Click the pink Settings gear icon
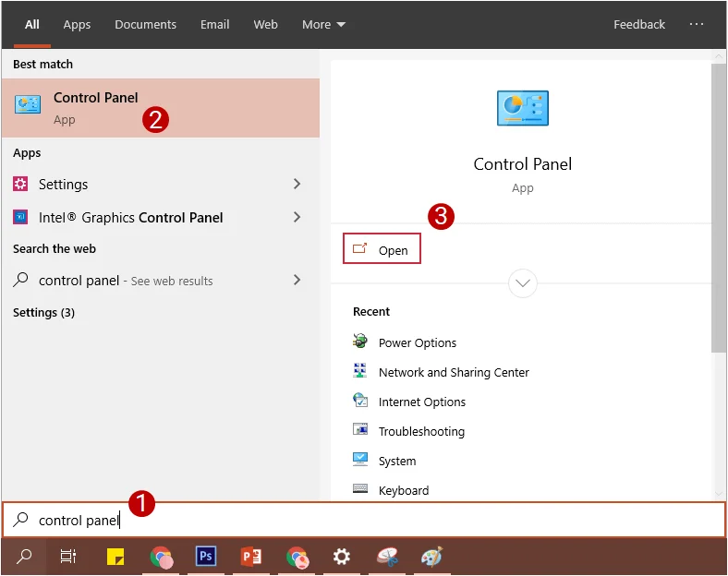The width and height of the screenshot is (728, 576). pyautogui.click(x=20, y=184)
